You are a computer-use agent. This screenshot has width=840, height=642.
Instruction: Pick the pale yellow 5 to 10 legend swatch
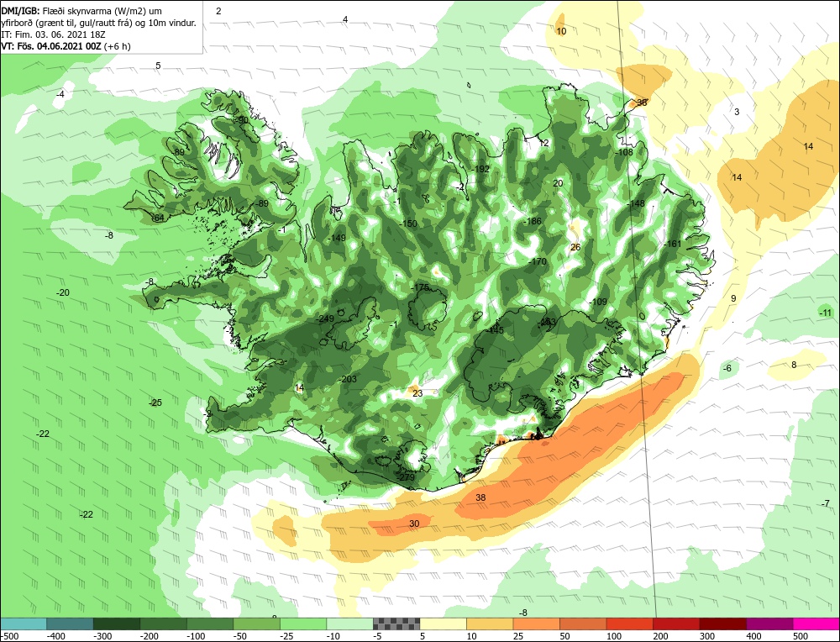[x=443, y=624]
